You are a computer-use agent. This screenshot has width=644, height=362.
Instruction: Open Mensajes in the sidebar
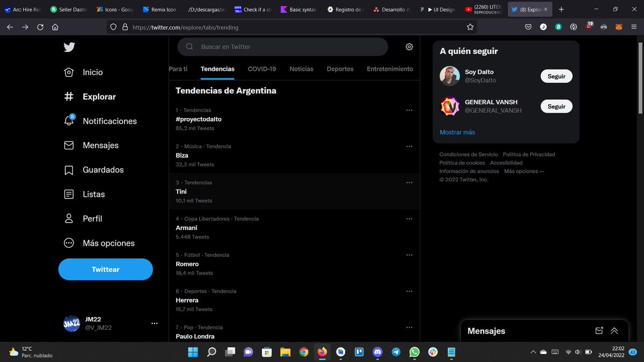point(91,145)
